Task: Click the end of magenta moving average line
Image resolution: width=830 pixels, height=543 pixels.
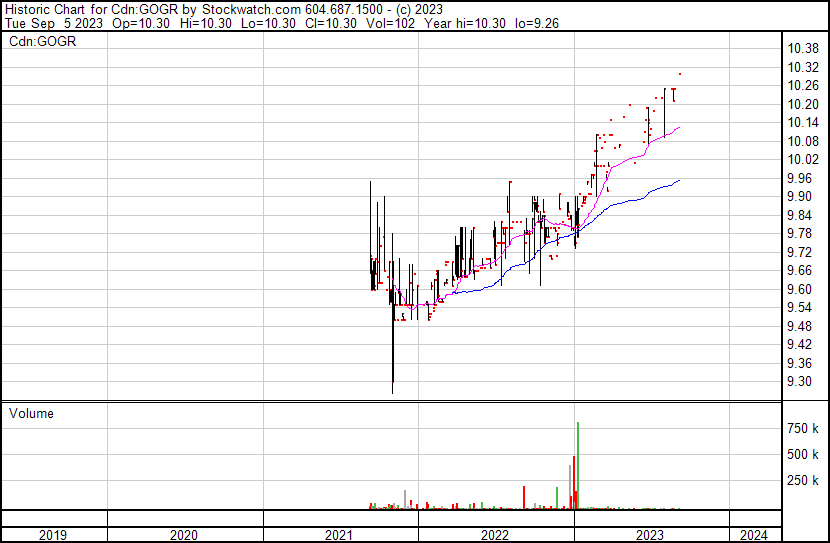Action: [x=680, y=127]
